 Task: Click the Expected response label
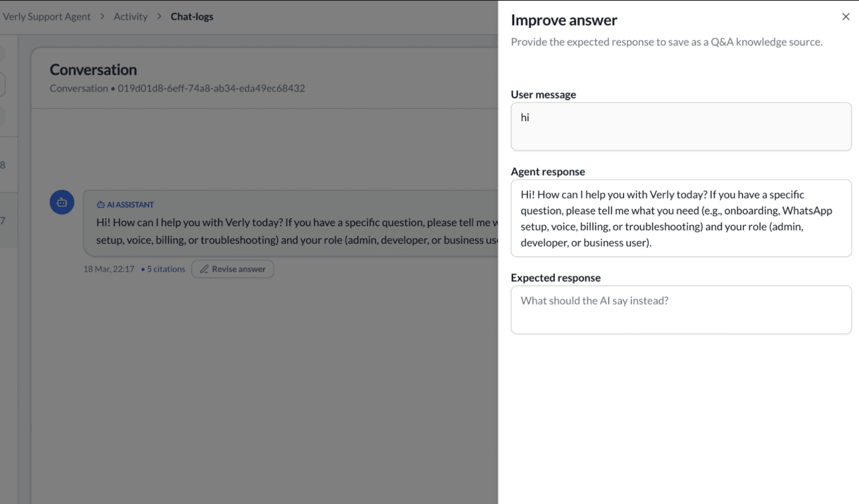click(555, 278)
